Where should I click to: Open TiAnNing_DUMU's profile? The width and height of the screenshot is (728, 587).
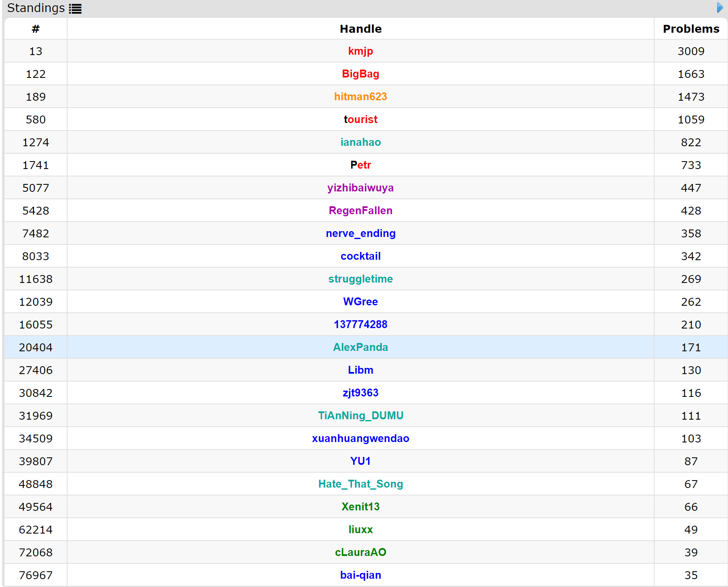click(x=360, y=416)
